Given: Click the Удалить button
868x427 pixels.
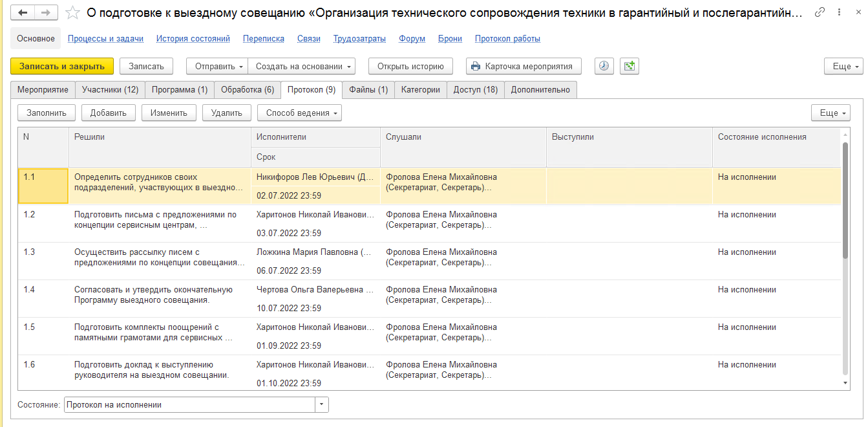Looking at the screenshot, I should (x=226, y=113).
